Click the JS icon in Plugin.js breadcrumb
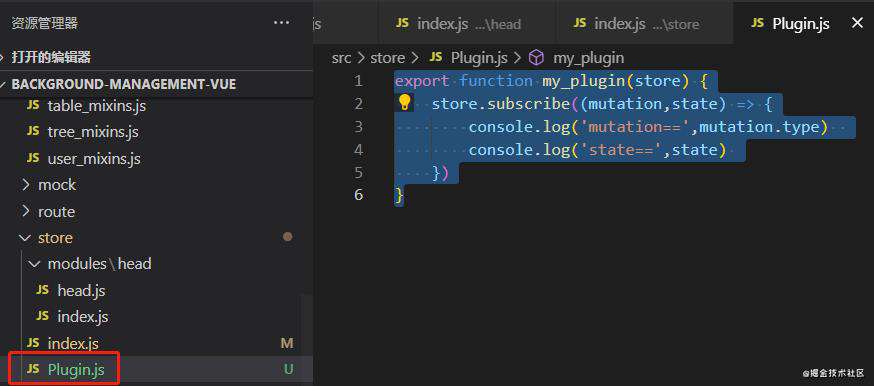Viewport: 874px width, 386px height. [x=436, y=57]
